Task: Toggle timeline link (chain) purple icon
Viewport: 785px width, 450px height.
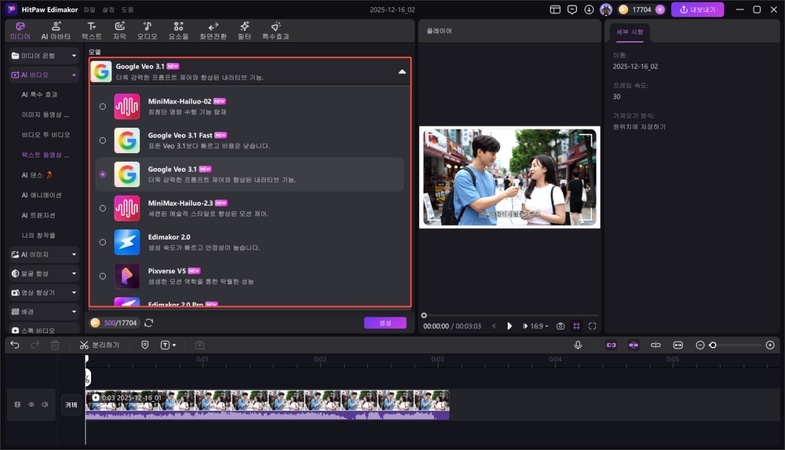Action: click(611, 345)
